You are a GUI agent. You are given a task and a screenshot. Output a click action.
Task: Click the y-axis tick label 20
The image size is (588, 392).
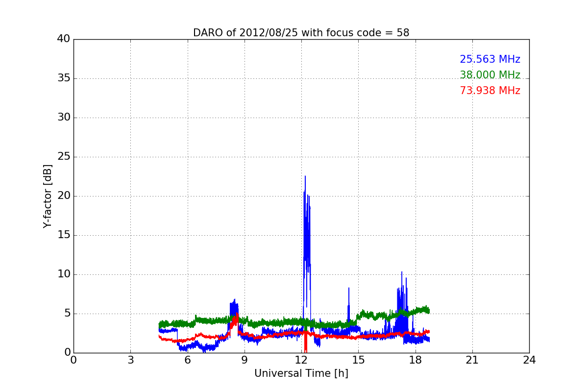[x=64, y=196]
